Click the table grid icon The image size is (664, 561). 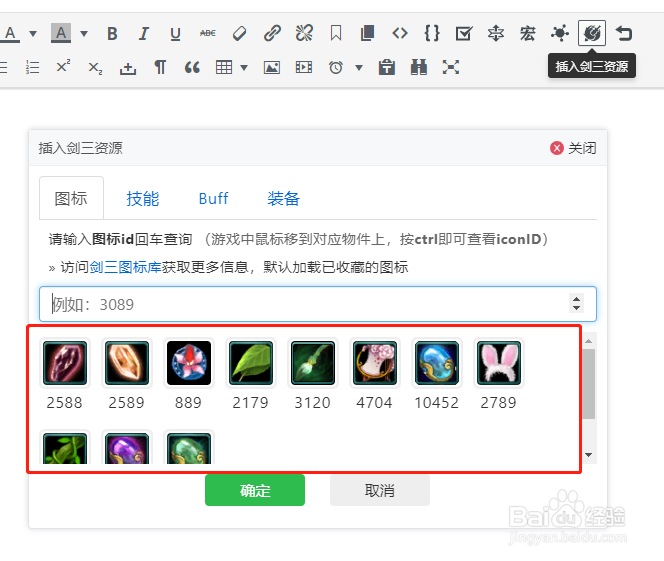(224, 67)
